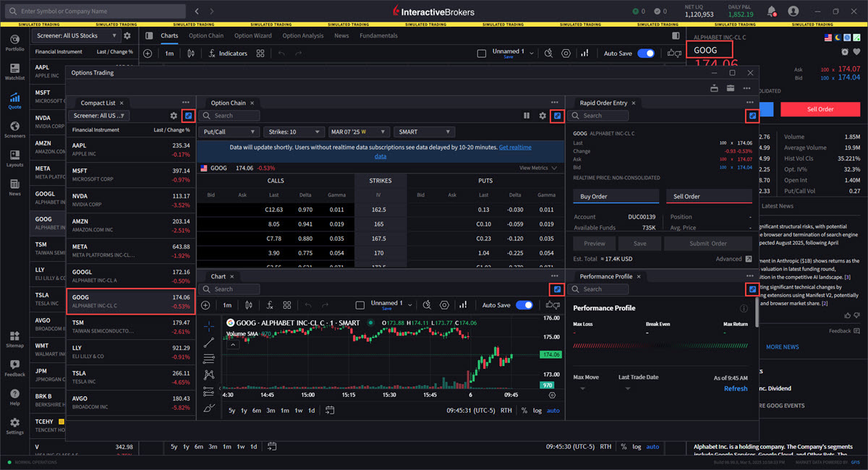The image size is (868, 470).
Task: Click the Rapid Order Entry link group icon
Action: coord(752,116)
